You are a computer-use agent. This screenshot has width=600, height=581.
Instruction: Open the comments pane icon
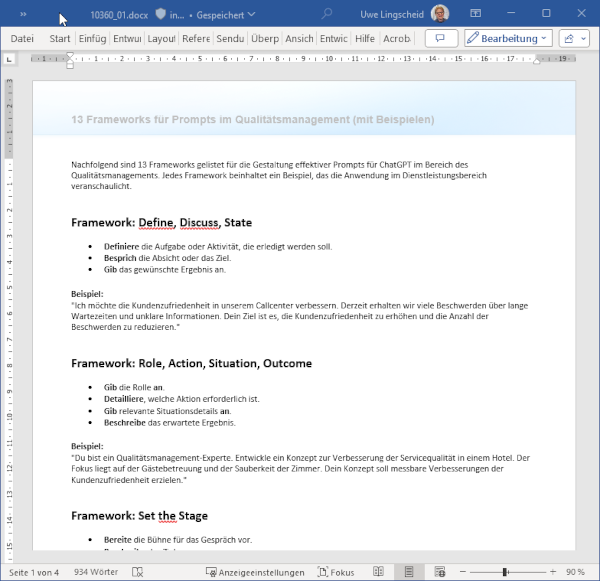(436, 38)
